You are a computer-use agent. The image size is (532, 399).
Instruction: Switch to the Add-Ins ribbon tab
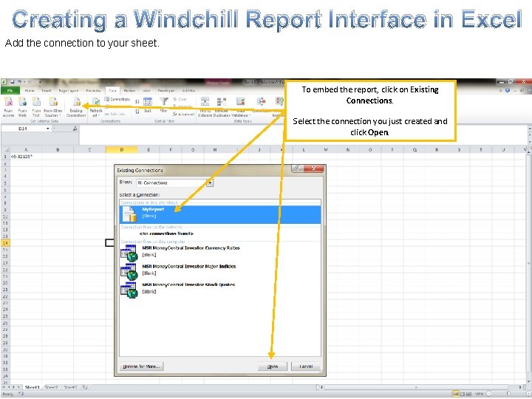click(188, 91)
